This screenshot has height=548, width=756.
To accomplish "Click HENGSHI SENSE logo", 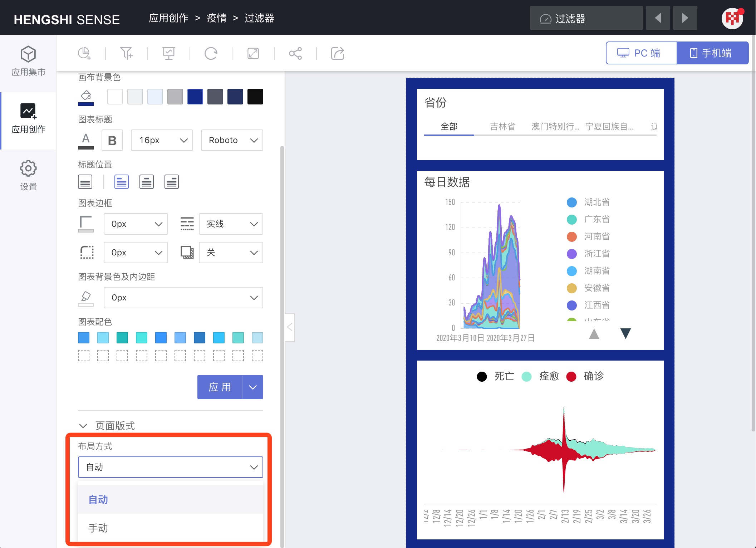I will pos(67,19).
